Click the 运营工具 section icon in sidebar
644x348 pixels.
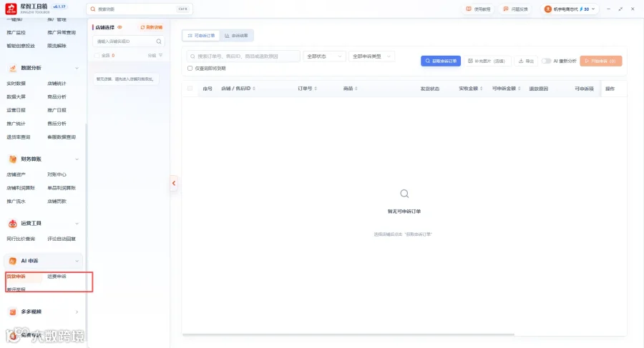[x=13, y=224]
